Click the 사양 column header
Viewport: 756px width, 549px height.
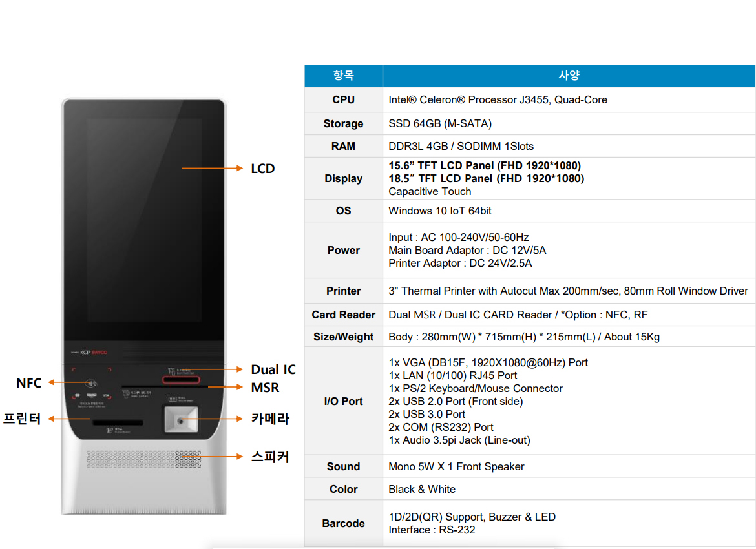click(569, 76)
